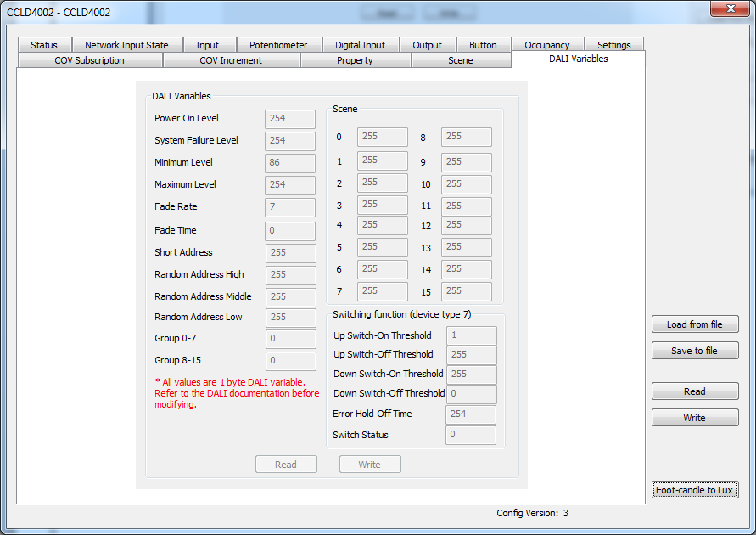Click the greyed Write button under DALI Variables
Image resolution: width=756 pixels, height=535 pixels.
[370, 464]
